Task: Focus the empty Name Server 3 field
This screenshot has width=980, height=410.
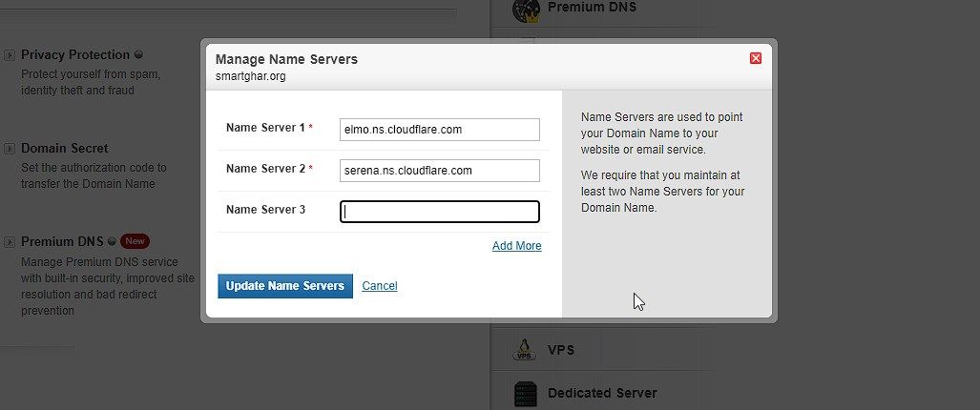Action: click(439, 212)
